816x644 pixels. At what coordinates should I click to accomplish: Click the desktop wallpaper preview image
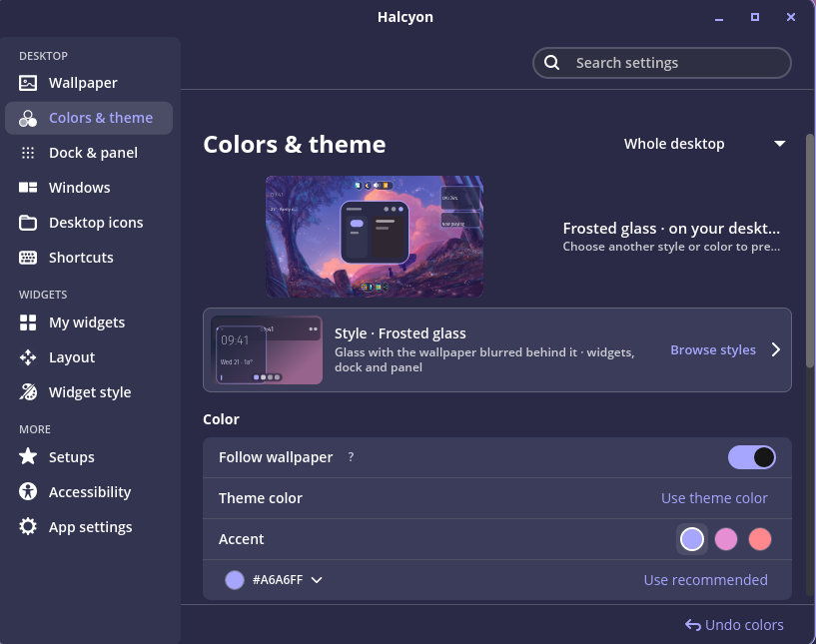click(x=375, y=237)
